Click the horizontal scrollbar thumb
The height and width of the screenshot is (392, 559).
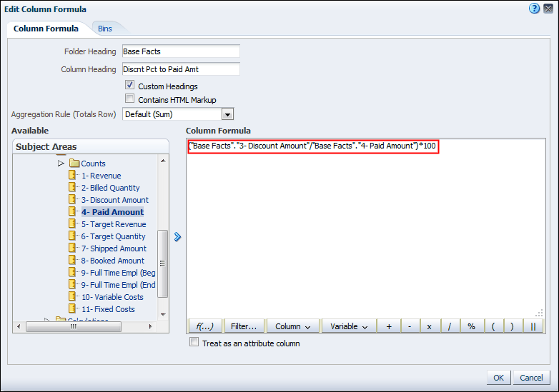tap(74, 326)
